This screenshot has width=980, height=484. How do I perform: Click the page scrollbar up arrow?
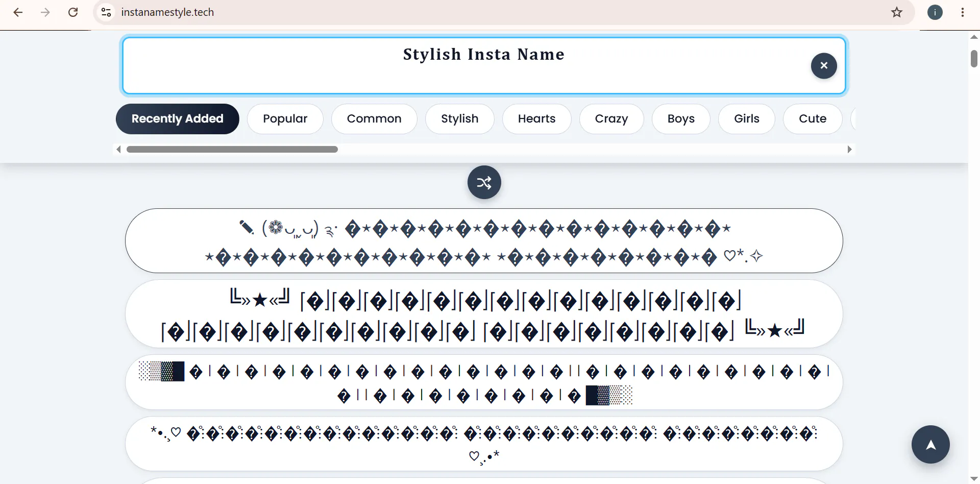click(974, 37)
